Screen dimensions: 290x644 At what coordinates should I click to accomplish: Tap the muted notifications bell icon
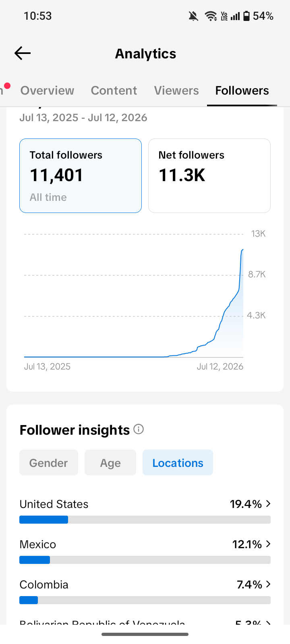click(193, 16)
